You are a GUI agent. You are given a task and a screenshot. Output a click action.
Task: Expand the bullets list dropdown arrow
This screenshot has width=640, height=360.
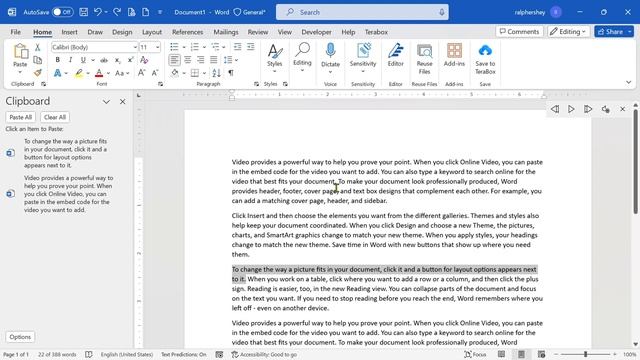pyautogui.click(x=184, y=47)
